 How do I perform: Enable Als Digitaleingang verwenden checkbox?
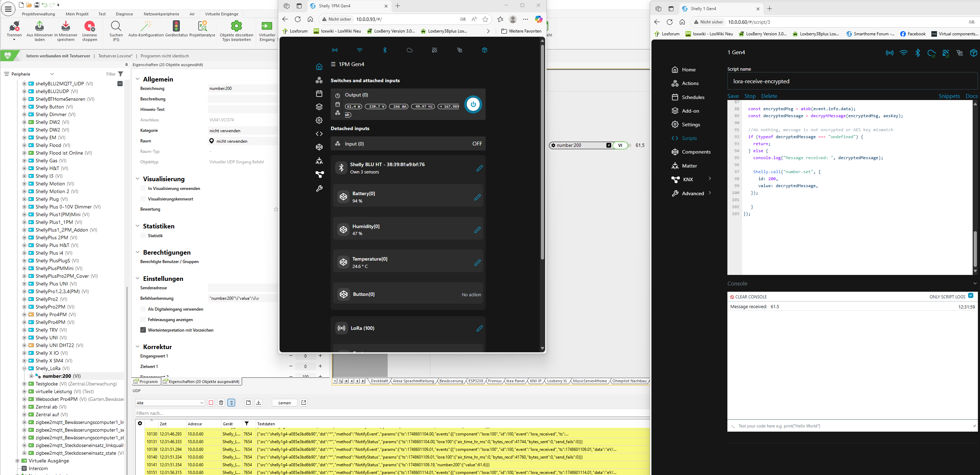pos(143,309)
